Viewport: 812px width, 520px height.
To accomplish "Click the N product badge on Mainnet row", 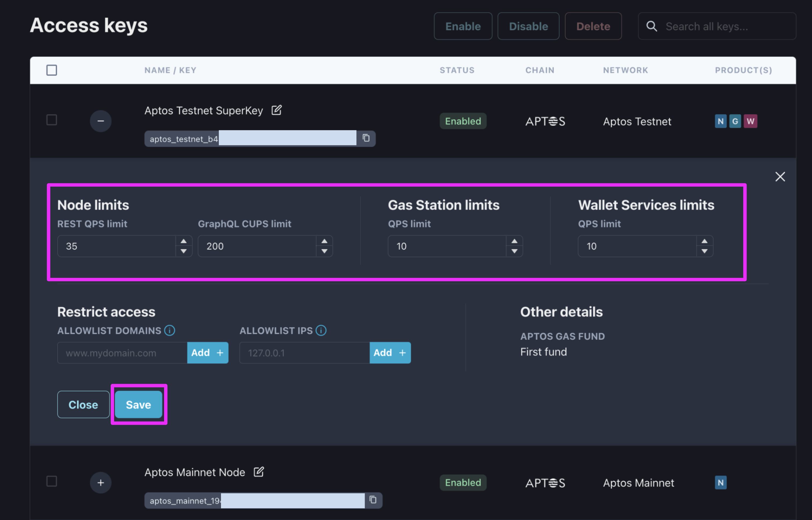I will click(x=721, y=482).
